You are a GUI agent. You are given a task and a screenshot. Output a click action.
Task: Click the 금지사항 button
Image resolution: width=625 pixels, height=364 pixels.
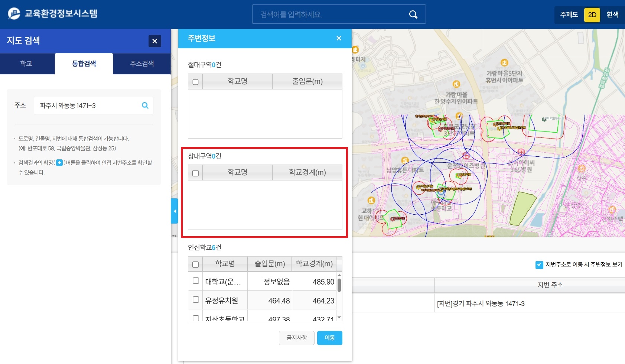pyautogui.click(x=296, y=338)
